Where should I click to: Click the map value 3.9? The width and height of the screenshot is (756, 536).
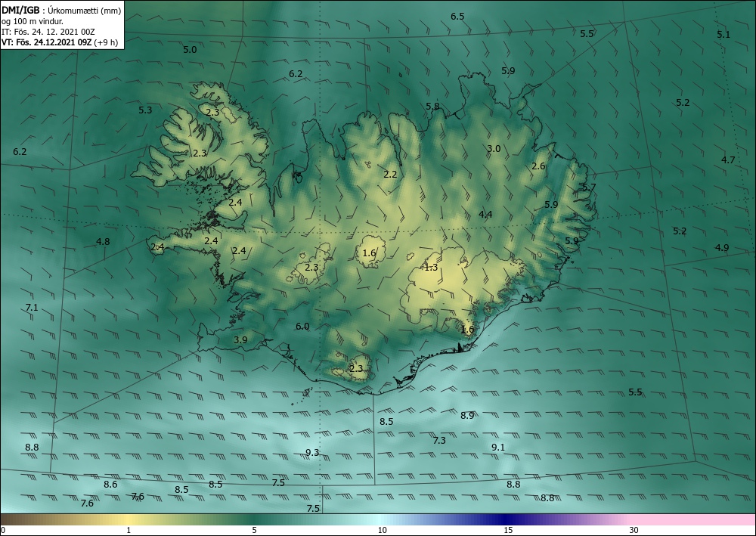pos(240,339)
